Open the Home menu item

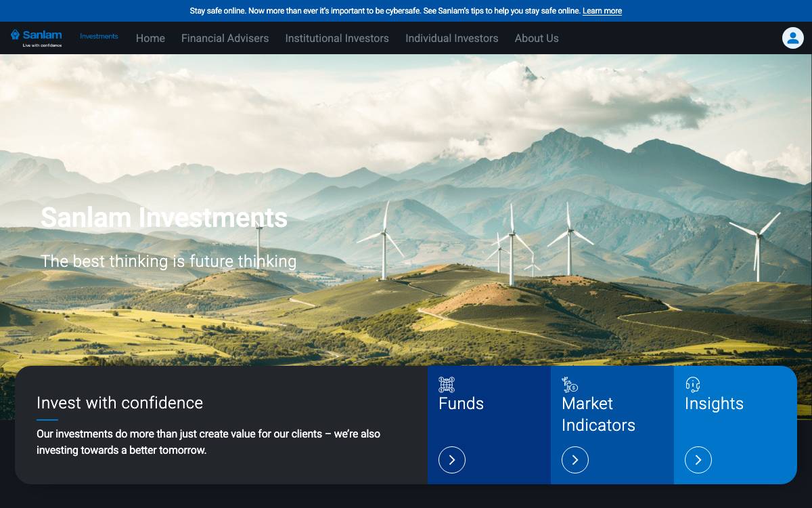150,38
